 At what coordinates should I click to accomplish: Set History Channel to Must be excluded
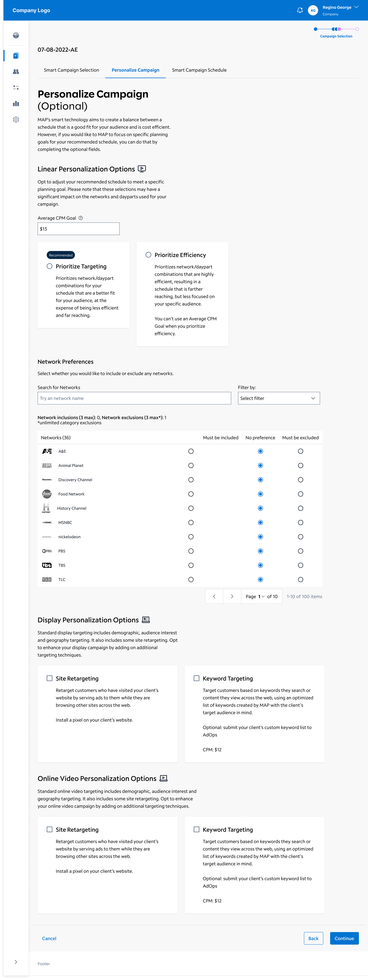click(x=300, y=508)
